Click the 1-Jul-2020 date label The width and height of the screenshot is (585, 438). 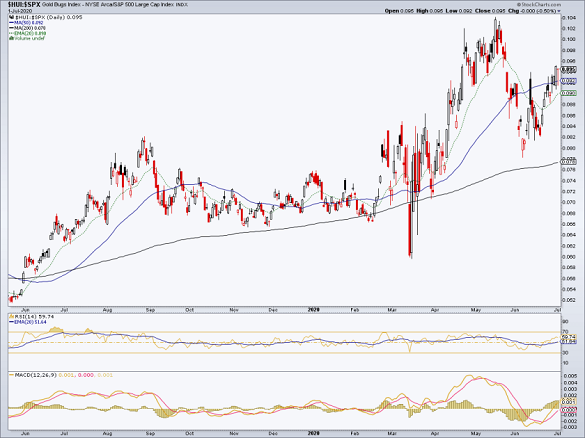point(16,11)
